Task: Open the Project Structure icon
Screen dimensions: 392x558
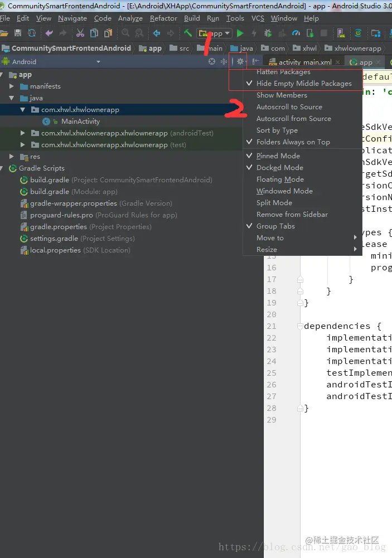Action: coord(376,33)
